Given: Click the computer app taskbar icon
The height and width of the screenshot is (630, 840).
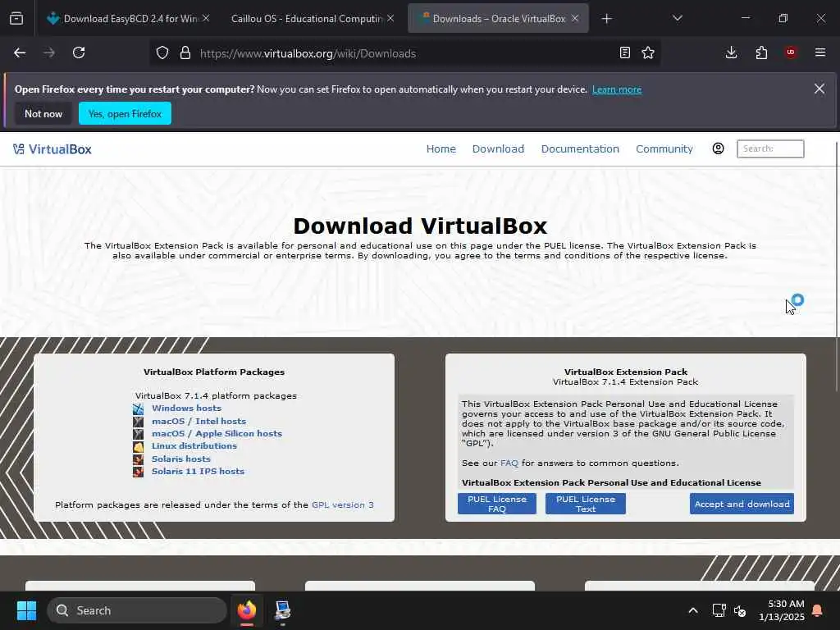Looking at the screenshot, I should click(282, 610).
